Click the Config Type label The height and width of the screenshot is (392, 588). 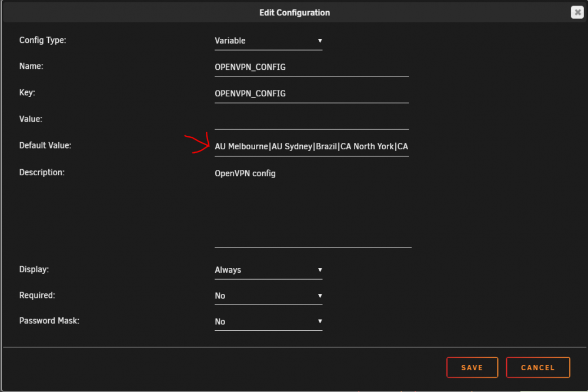point(43,40)
